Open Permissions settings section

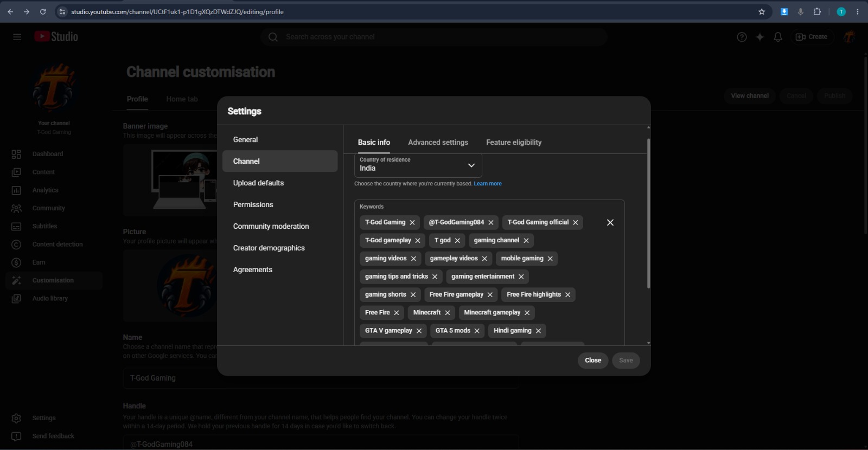(280, 204)
